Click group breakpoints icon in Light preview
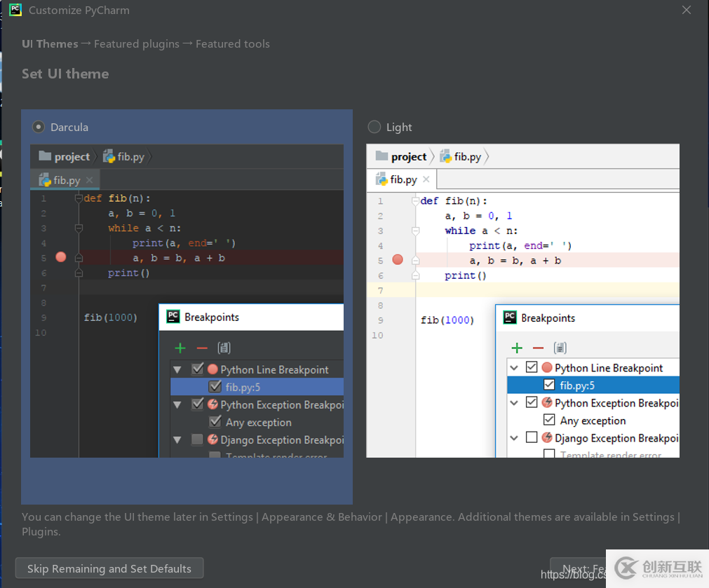709x588 pixels. pos(560,348)
